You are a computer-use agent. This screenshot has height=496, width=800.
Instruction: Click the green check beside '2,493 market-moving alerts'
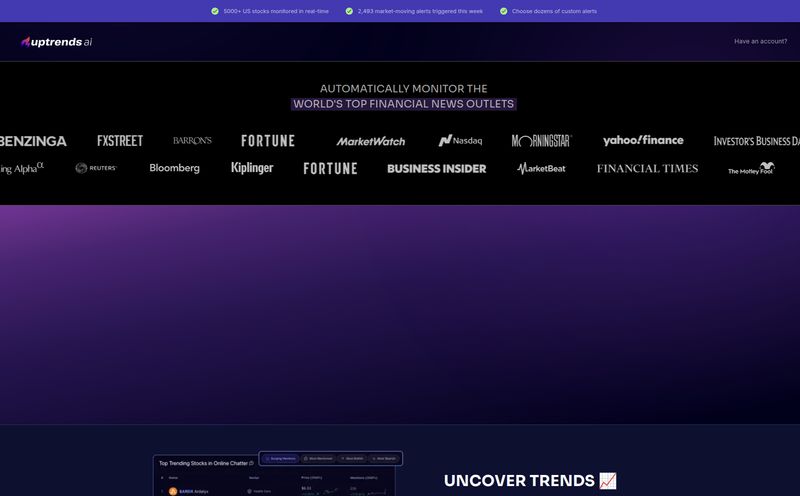click(x=349, y=11)
